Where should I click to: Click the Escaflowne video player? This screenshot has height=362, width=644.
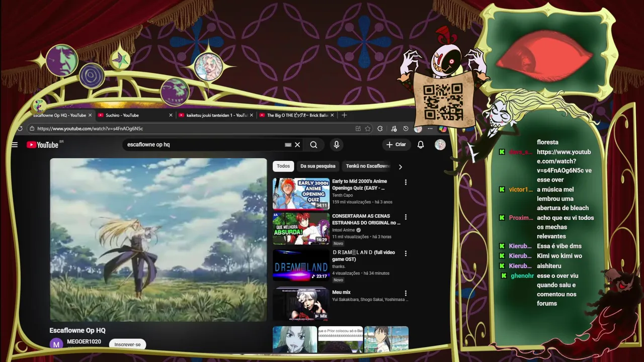(x=158, y=240)
